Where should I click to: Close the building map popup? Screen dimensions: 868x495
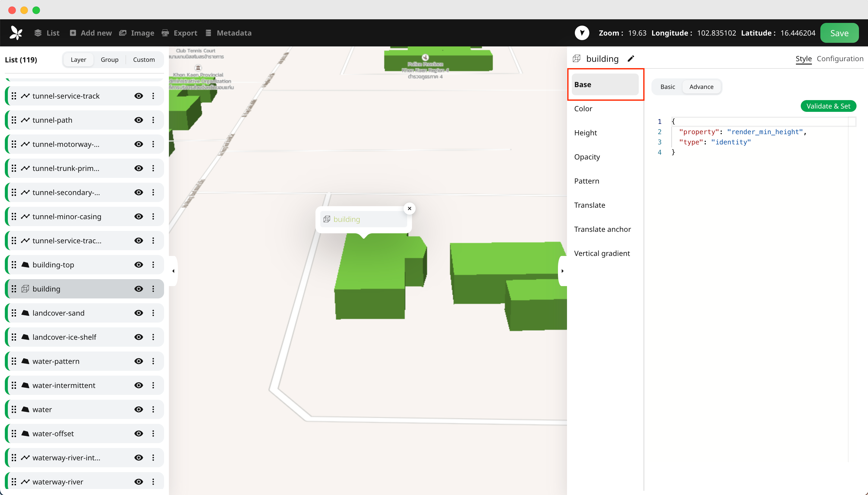[x=410, y=209]
